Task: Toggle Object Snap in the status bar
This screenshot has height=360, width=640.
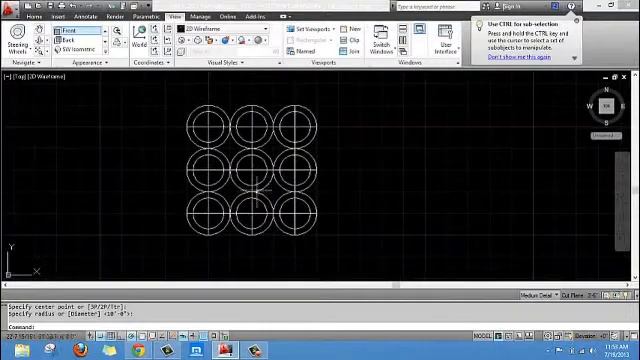Action: point(142,336)
